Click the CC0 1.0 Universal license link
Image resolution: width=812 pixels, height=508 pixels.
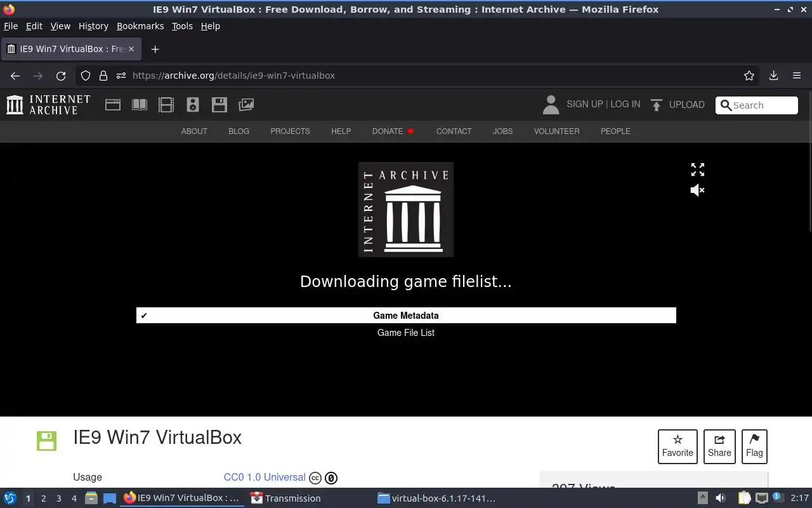coord(265,478)
